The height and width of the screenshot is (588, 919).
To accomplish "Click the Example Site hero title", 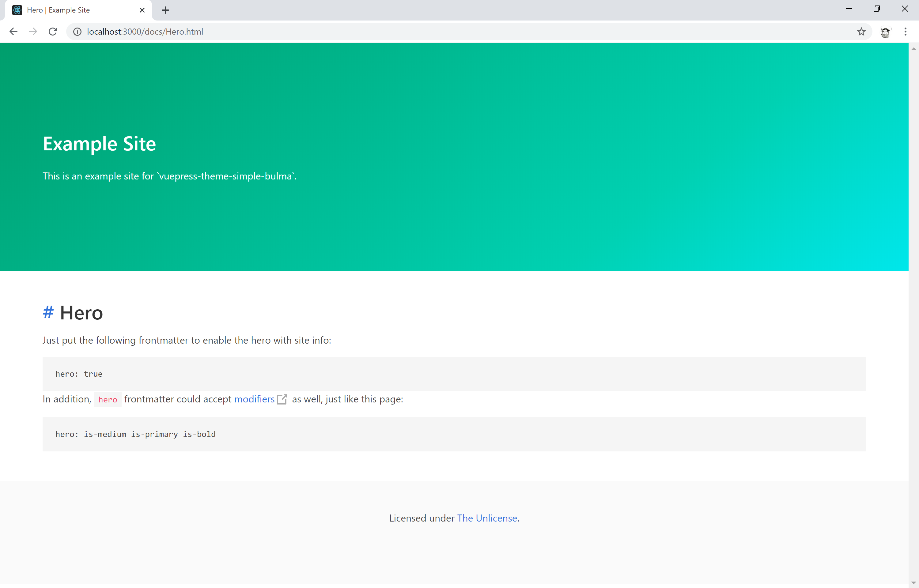I will tap(99, 144).
